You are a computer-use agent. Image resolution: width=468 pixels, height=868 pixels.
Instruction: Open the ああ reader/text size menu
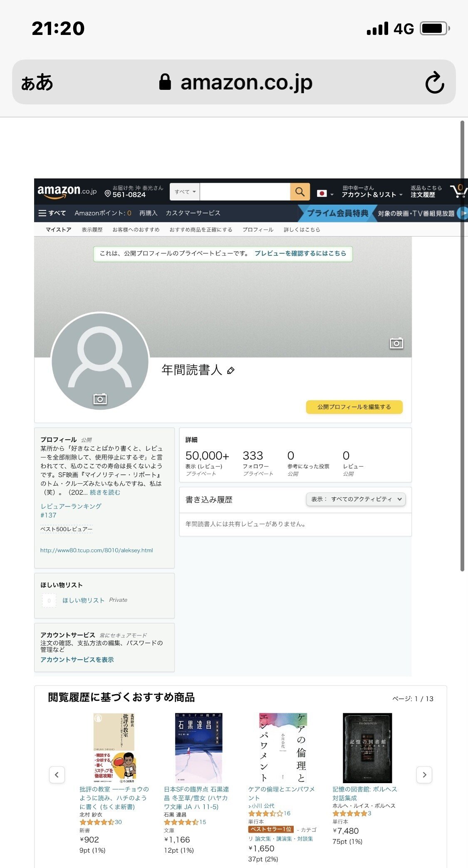37,82
